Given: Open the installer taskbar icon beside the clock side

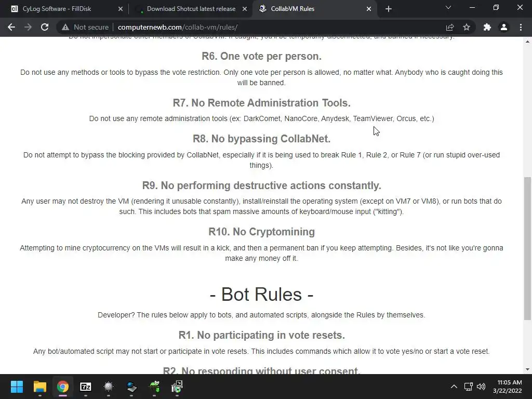Looking at the screenshot, I should (x=177, y=387).
